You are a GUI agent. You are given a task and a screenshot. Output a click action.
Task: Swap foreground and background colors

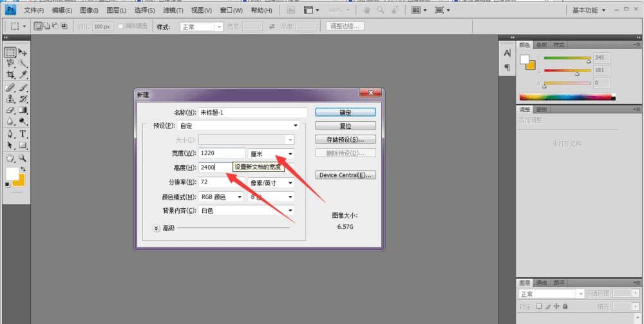coord(23,169)
